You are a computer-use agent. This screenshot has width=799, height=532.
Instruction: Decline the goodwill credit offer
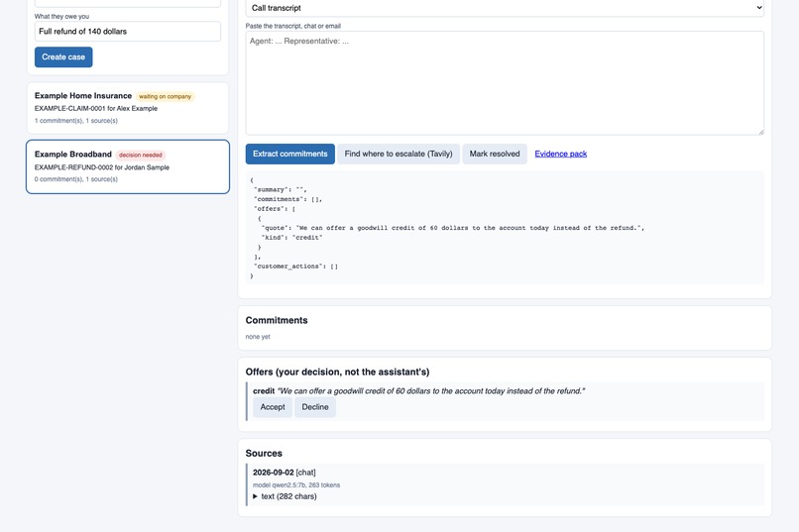[315, 407]
